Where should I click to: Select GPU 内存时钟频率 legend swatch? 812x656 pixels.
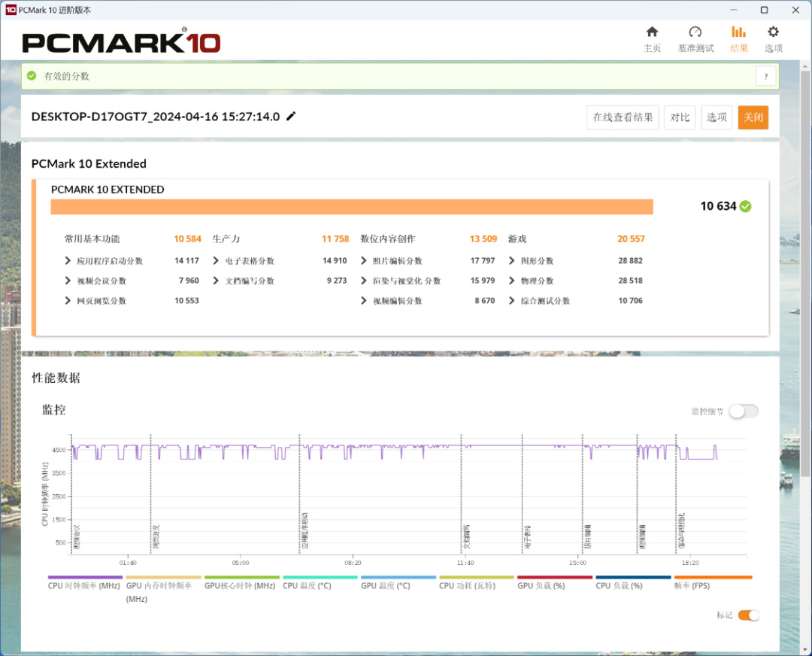164,577
